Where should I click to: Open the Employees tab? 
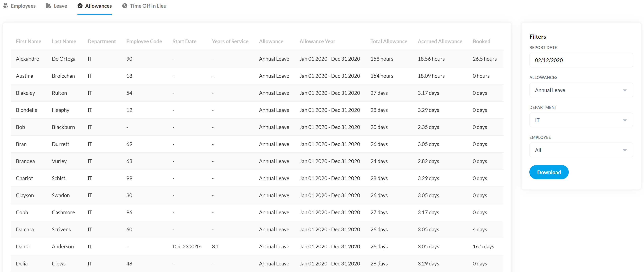[x=19, y=6]
